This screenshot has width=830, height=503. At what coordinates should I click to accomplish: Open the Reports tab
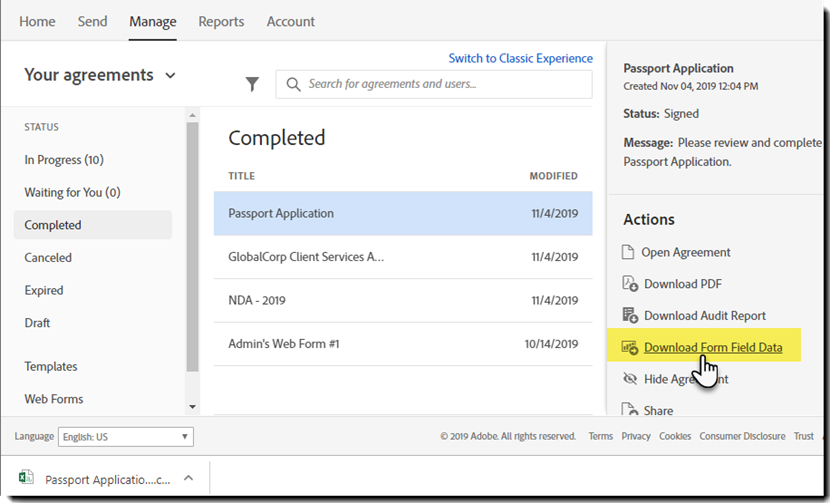pyautogui.click(x=221, y=21)
